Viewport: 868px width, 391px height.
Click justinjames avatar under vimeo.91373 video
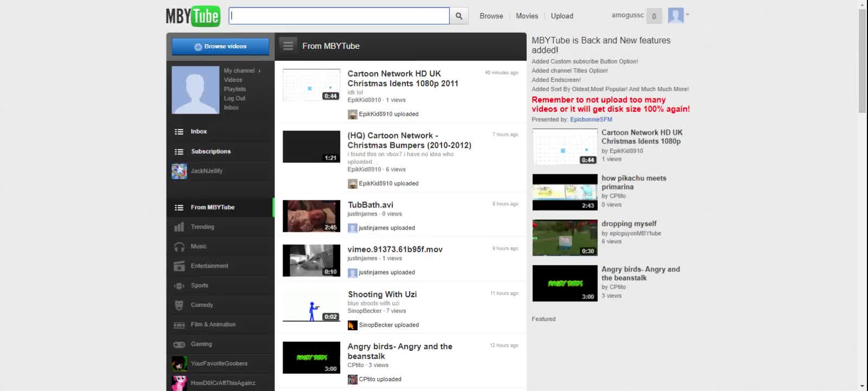[353, 273]
